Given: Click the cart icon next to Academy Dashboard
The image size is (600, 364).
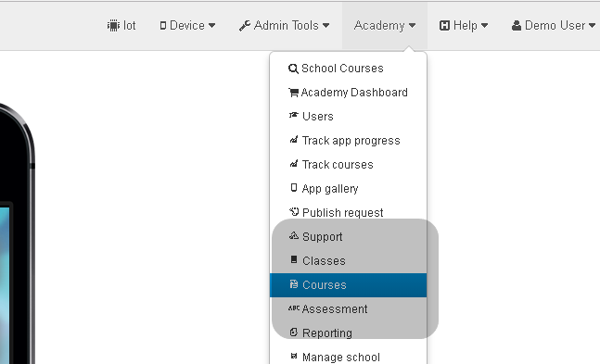Looking at the screenshot, I should 293,93.
